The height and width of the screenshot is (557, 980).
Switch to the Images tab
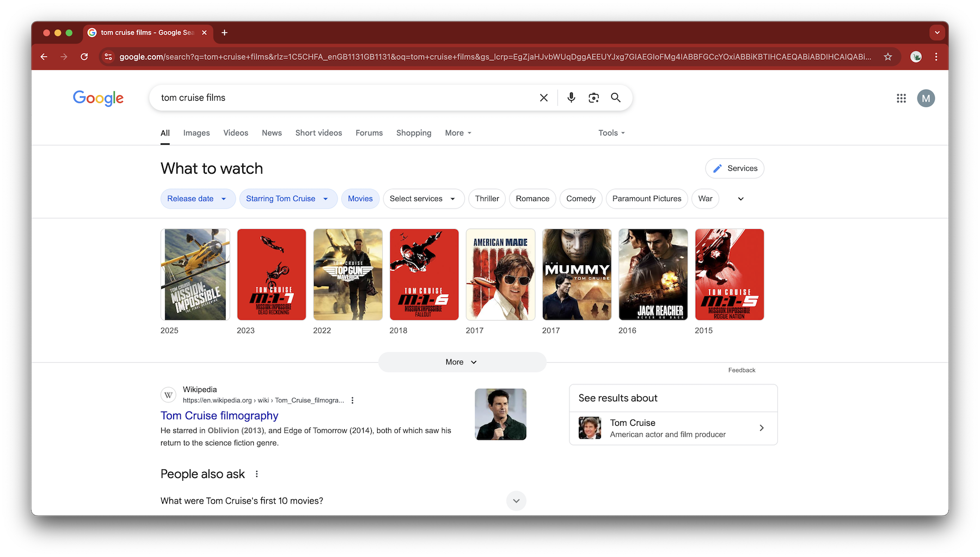(x=197, y=133)
